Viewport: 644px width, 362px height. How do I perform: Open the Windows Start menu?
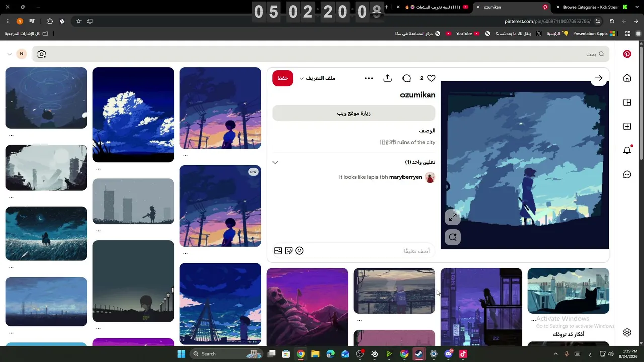coord(181,354)
